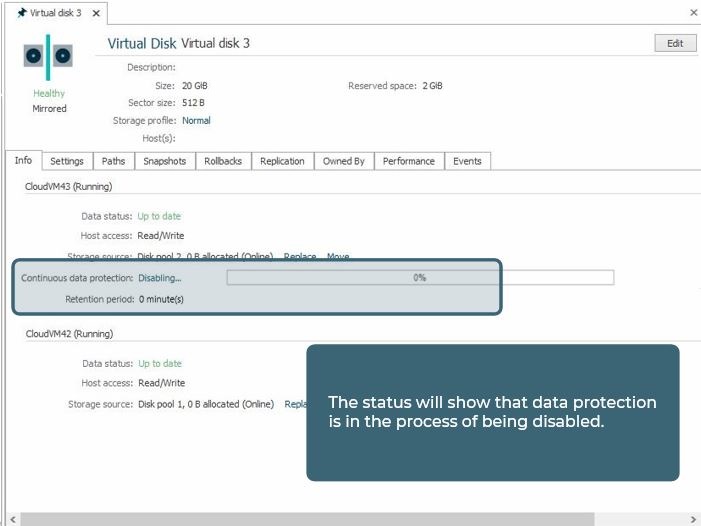
Task: Click the left scroll arrow at bottom
Action: [8, 519]
